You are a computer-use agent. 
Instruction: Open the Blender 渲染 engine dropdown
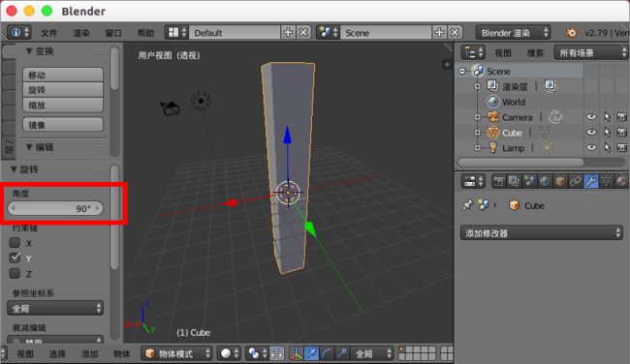coord(513,33)
